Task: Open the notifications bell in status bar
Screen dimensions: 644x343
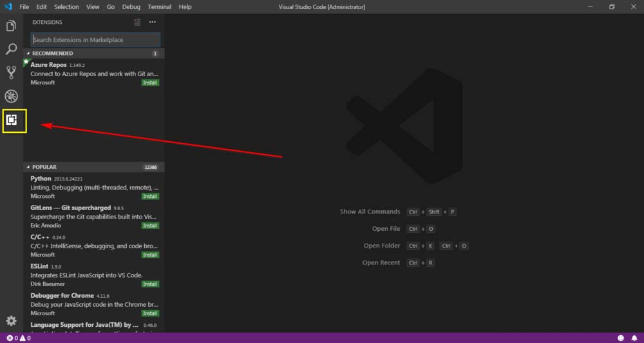Action: 634,338
